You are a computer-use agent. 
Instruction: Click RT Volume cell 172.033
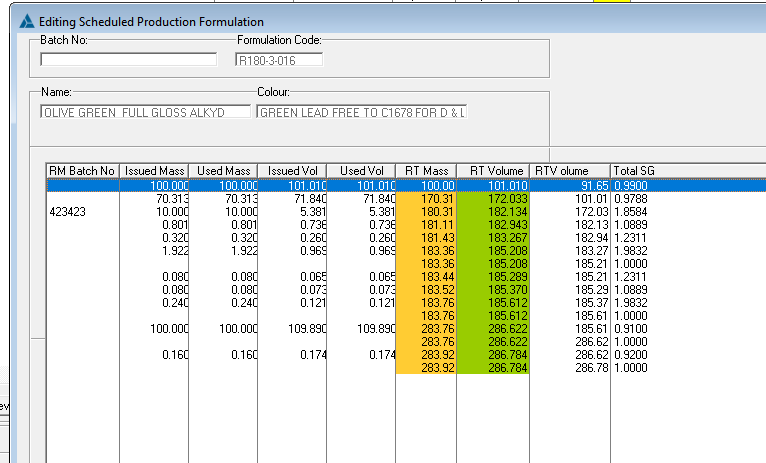[x=493, y=199]
